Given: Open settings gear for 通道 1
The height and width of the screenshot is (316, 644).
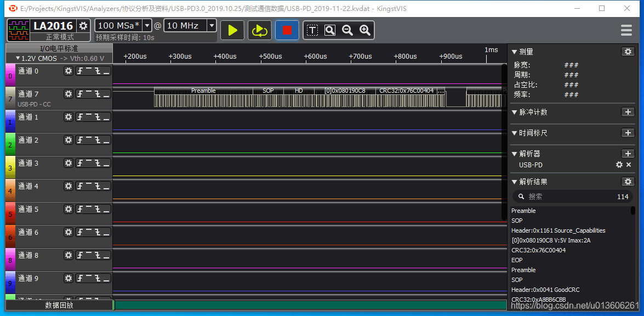Looking at the screenshot, I should (69, 117).
